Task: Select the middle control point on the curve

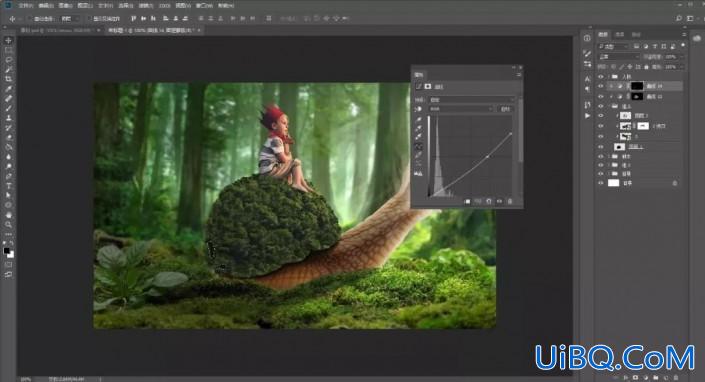Action: [x=488, y=156]
